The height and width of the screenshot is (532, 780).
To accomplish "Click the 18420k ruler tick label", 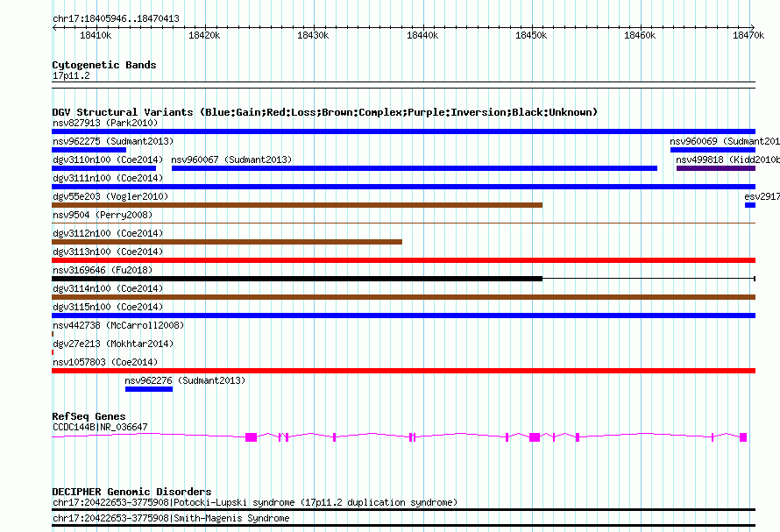I will click(x=204, y=35).
